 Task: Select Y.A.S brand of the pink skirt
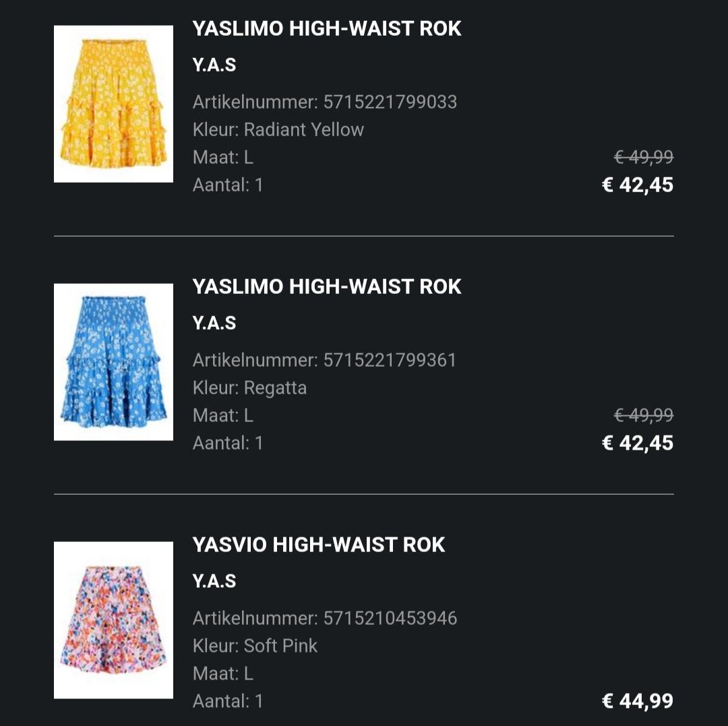click(x=214, y=581)
